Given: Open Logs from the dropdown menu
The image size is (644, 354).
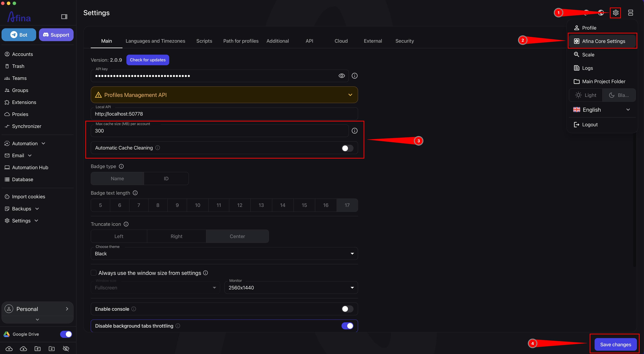Looking at the screenshot, I should click(602, 68).
